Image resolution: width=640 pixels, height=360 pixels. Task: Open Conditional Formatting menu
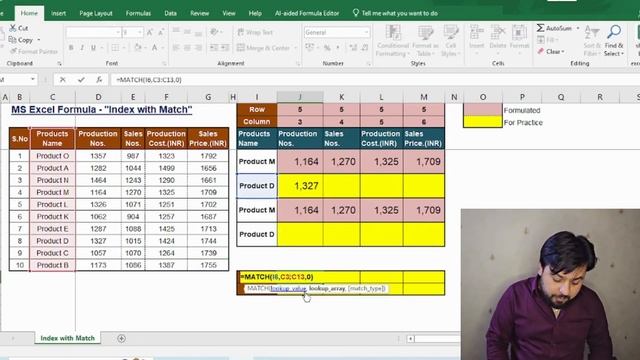(392, 41)
